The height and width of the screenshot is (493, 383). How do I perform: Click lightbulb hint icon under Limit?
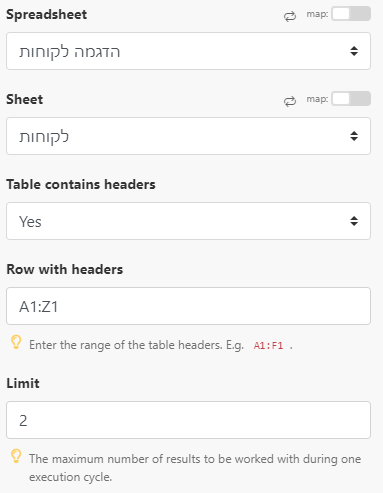click(x=16, y=456)
